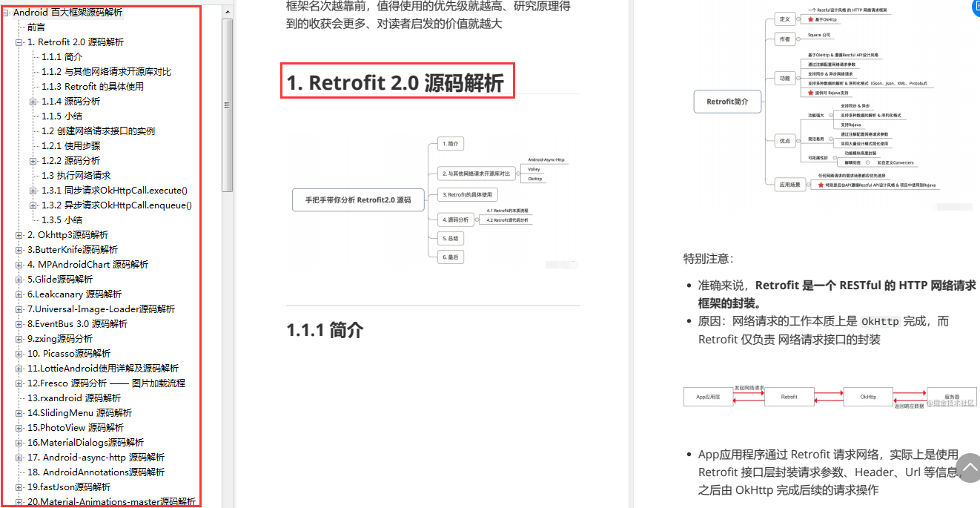This screenshot has height=508, width=980.
Task: Jump to 1.2 创建网络请求接口的实例
Action: (98, 131)
